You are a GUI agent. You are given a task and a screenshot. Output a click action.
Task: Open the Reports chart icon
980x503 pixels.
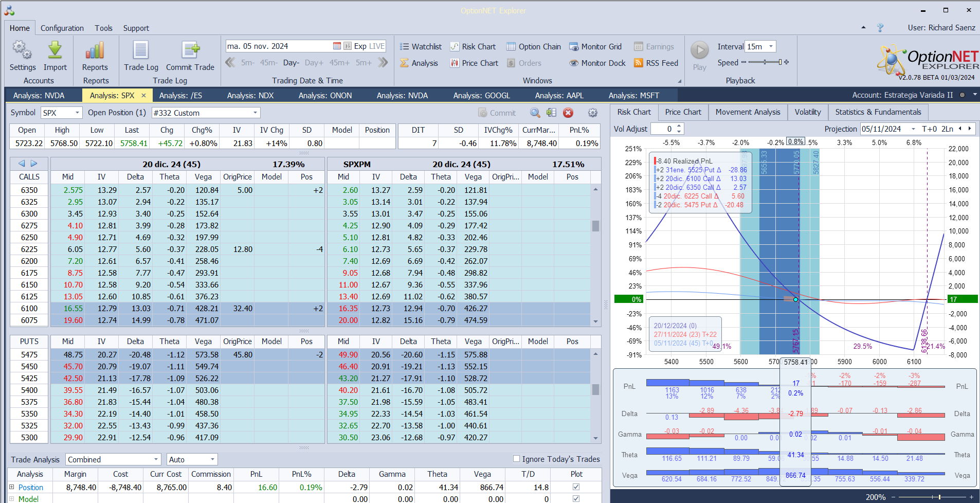click(95, 51)
